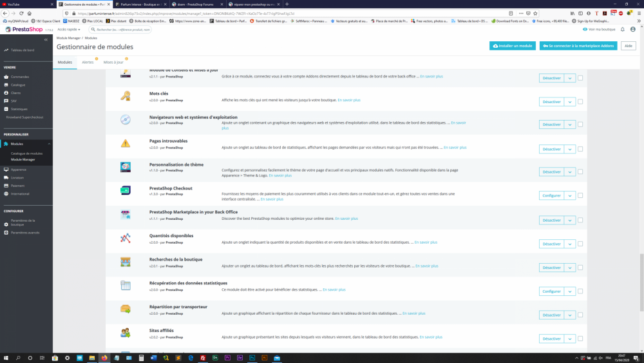Screen dimensions: 644x363
Task: Expand the Pages introuvables action dropdown arrow
Action: click(x=570, y=149)
